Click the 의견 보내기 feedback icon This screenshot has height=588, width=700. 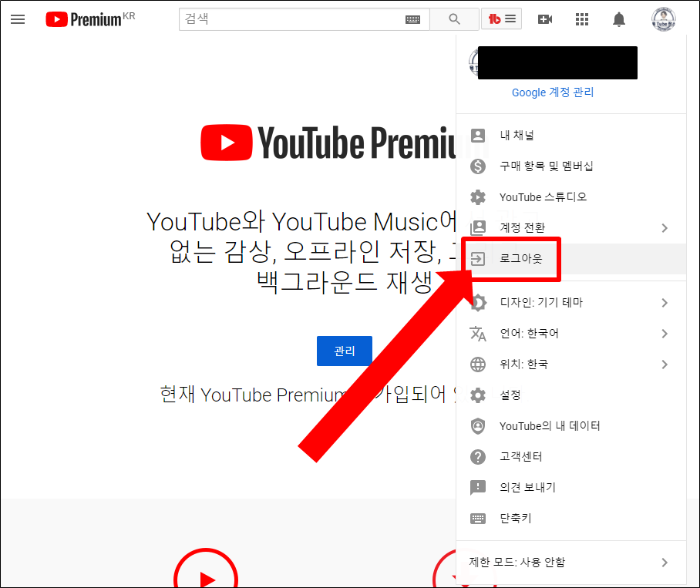click(x=478, y=487)
